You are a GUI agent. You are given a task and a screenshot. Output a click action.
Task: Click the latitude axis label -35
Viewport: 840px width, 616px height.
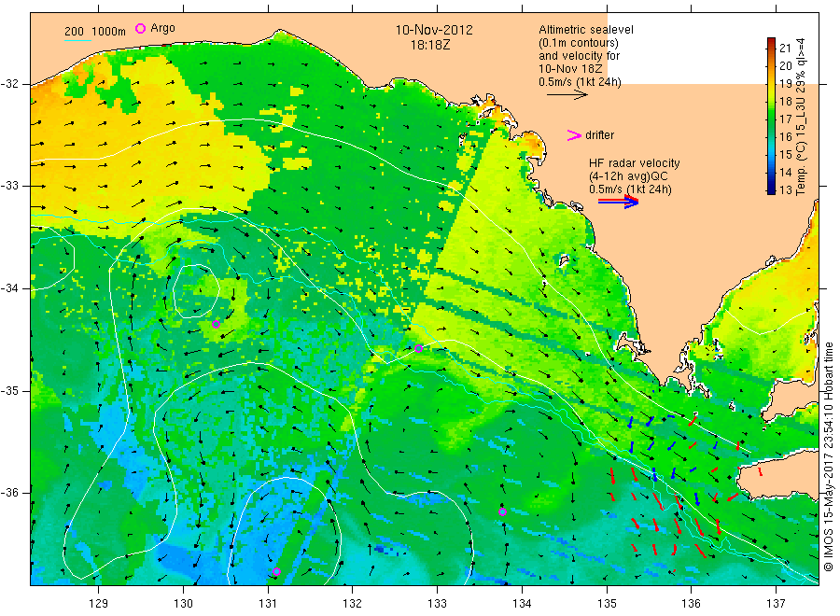pos(9,390)
